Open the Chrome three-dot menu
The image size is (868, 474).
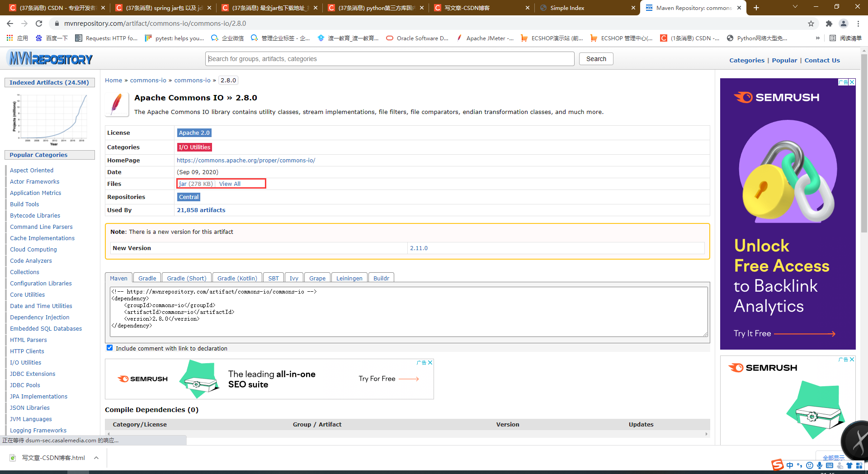[x=858, y=24]
